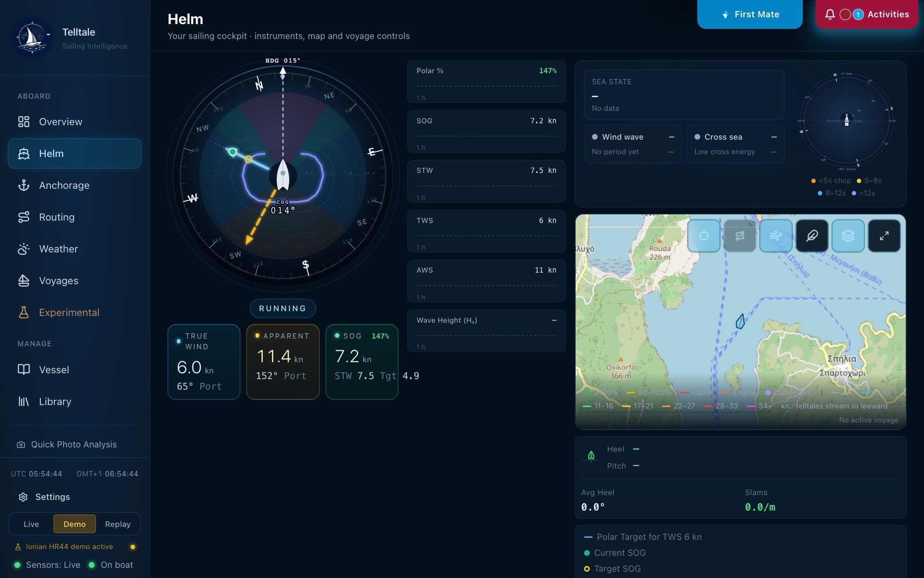Image resolution: width=924 pixels, height=578 pixels.
Task: Open the Overview dashboard icon
Action: coord(24,122)
